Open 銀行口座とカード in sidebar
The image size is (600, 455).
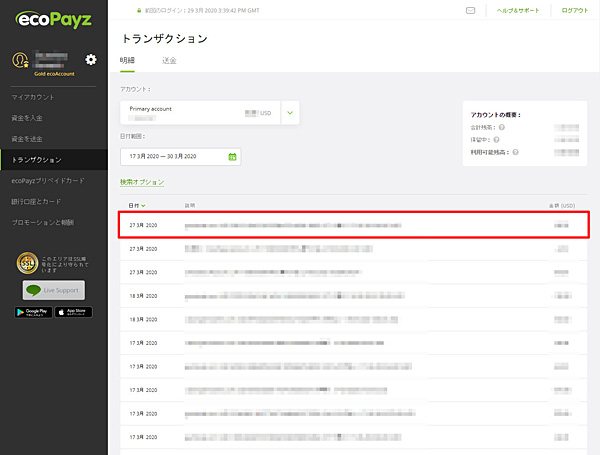[36, 201]
